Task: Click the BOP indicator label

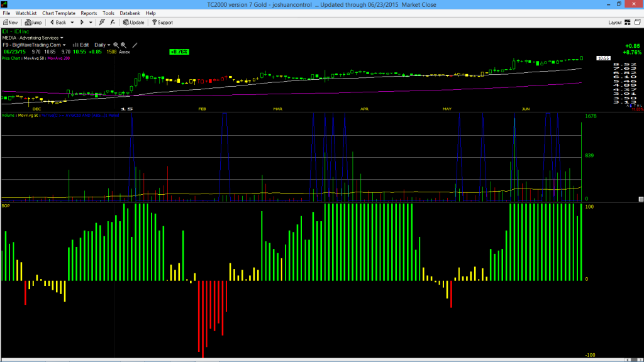Action: [6, 206]
